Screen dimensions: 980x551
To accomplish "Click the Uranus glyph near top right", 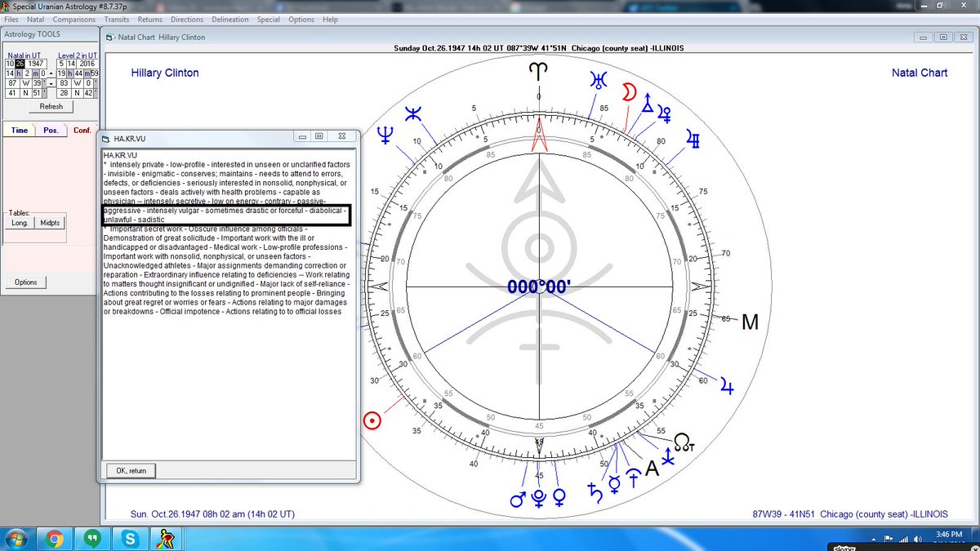I will pos(600,80).
